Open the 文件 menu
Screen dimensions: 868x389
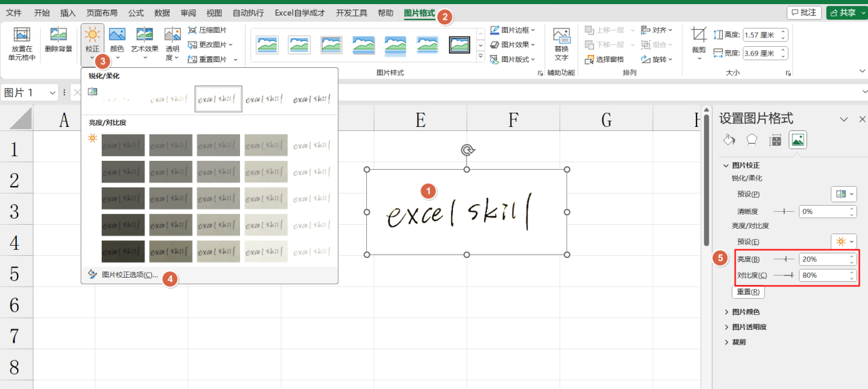coord(14,13)
